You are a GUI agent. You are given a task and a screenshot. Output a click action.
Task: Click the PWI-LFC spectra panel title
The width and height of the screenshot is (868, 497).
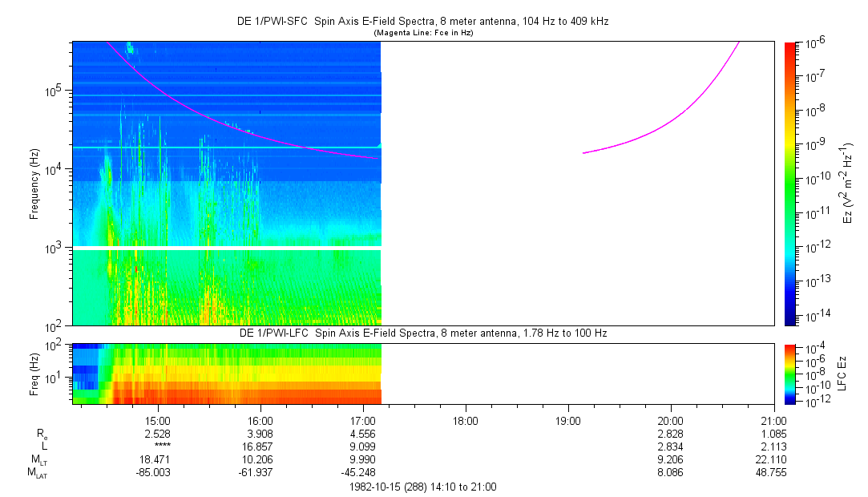tap(425, 333)
